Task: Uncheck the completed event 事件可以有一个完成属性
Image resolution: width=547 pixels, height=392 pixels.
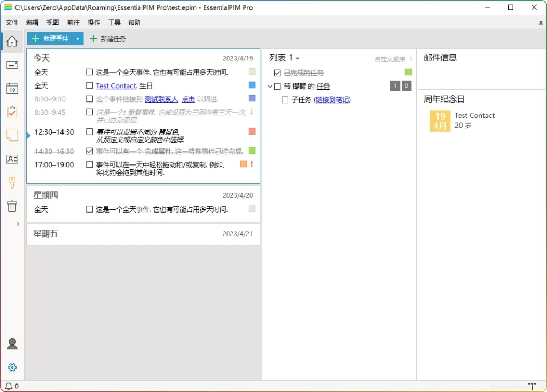Action: click(89, 151)
